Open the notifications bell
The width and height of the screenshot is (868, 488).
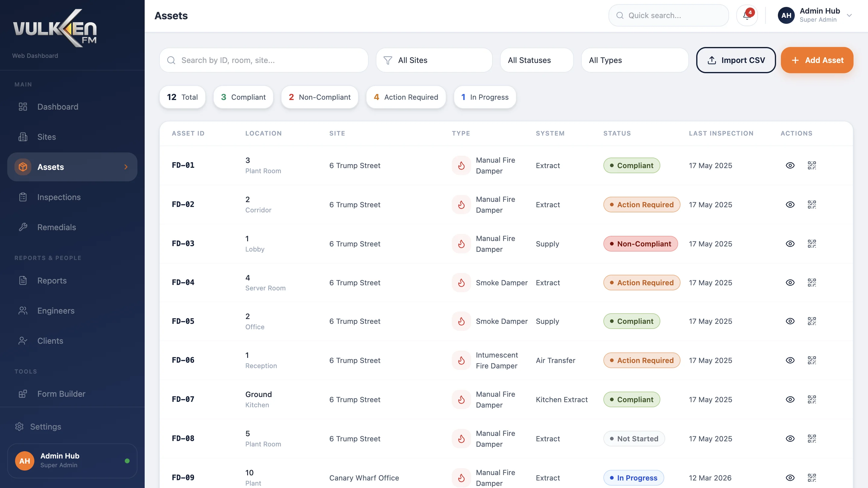tap(747, 15)
